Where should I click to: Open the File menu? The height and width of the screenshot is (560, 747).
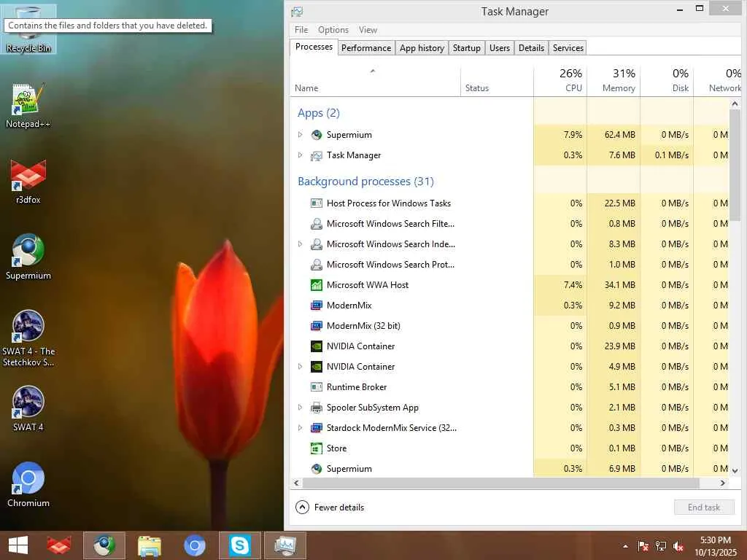coord(301,30)
